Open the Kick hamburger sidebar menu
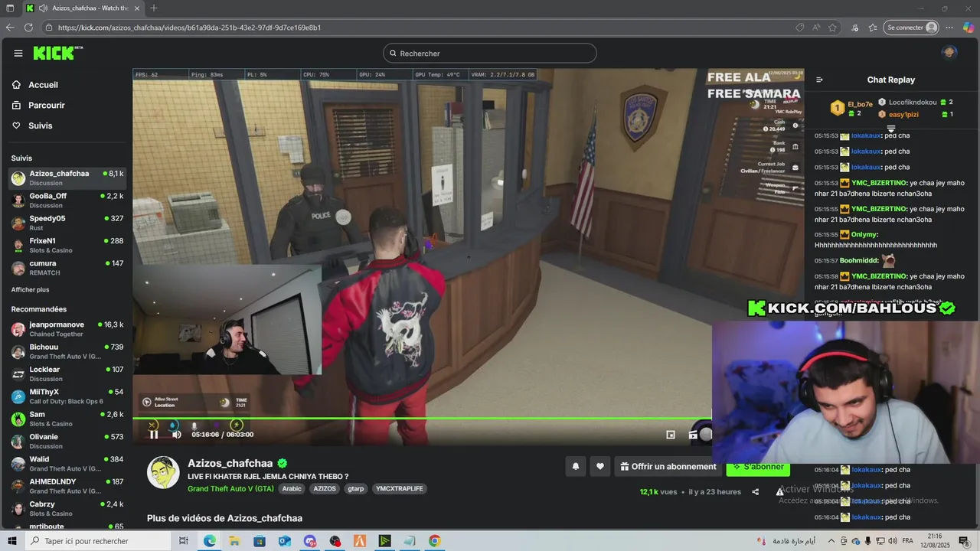 click(18, 53)
